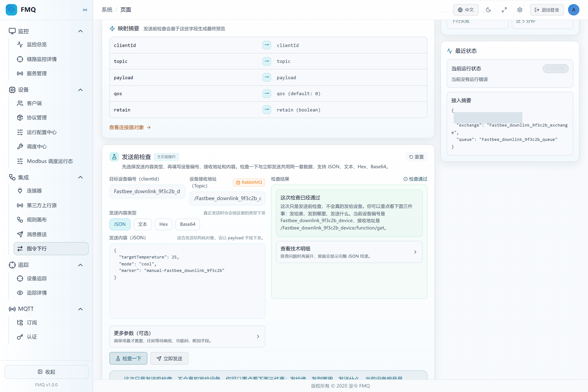Click the 设备接收地址 Topic input field
Viewport: 588px width, 392px height.
point(227,198)
